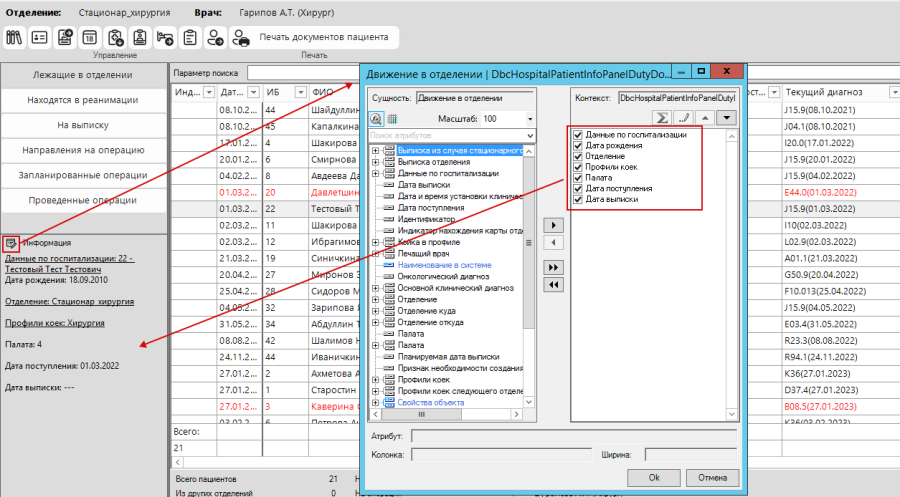The height and width of the screenshot is (497, 900).
Task: Select Планируемая дата выписки tree item
Action: [448, 357]
